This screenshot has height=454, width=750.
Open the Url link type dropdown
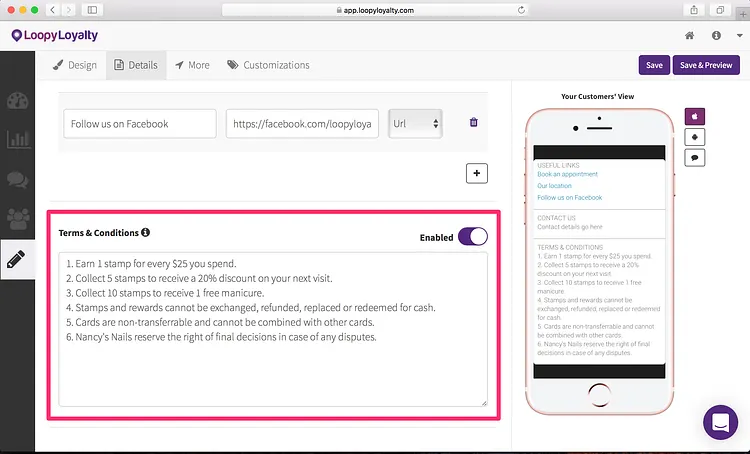click(x=415, y=124)
